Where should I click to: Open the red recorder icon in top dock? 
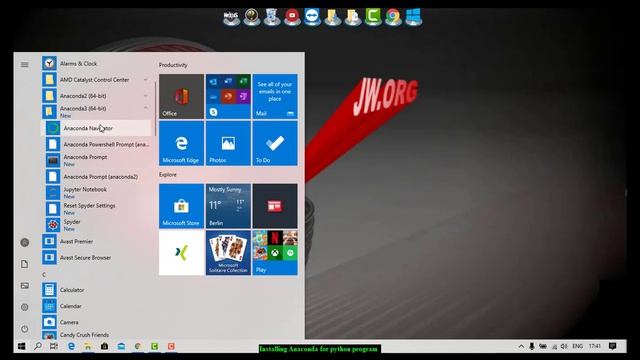292,17
